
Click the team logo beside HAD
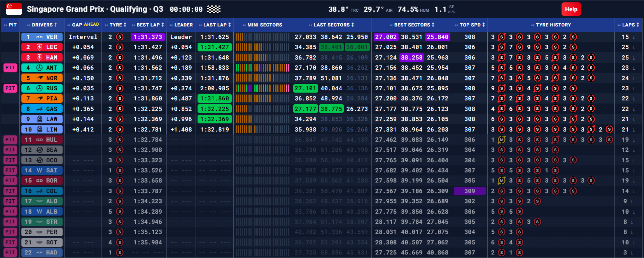(39, 253)
